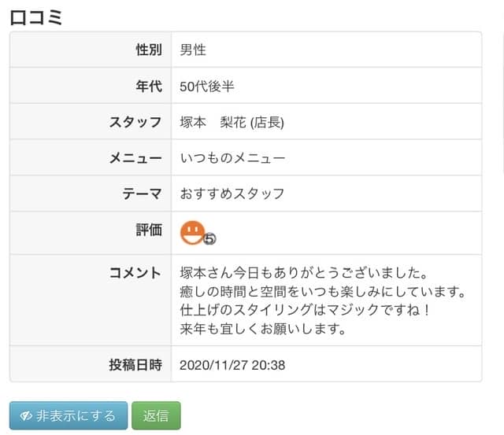Image resolution: width=504 pixels, height=435 pixels.
Task: Click the いつものメニュー value
Action: pos(232,158)
